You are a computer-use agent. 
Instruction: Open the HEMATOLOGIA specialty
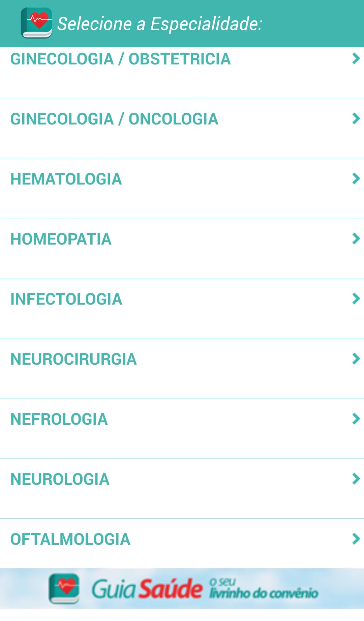(x=66, y=179)
